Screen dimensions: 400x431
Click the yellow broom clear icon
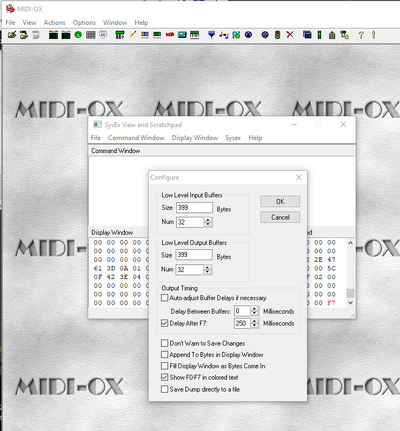coord(132,35)
